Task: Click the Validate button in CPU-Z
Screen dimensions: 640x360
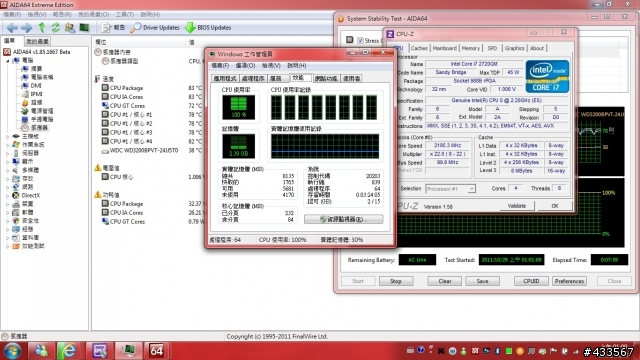Action: pos(517,206)
